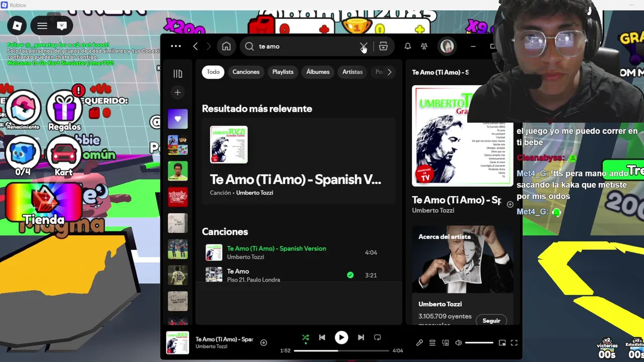The height and width of the screenshot is (362, 644).
Task: Open the Browse icon next to search
Action: 383,46
